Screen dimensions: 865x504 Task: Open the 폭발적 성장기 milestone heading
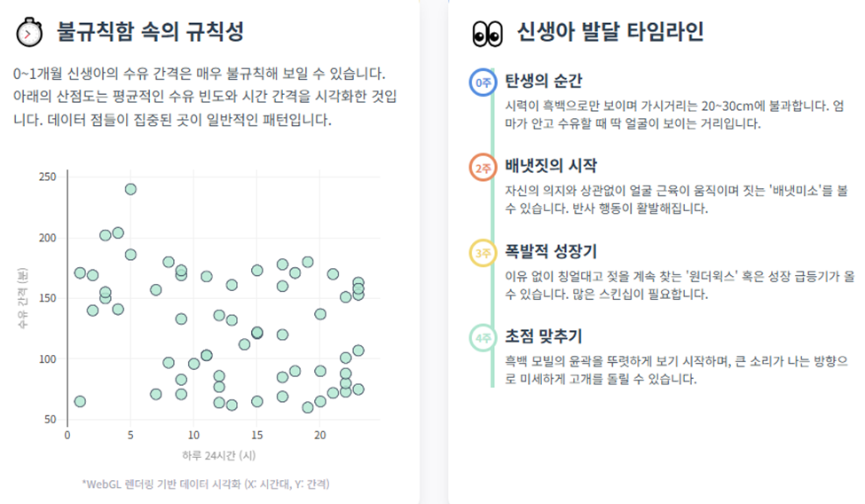click(551, 251)
